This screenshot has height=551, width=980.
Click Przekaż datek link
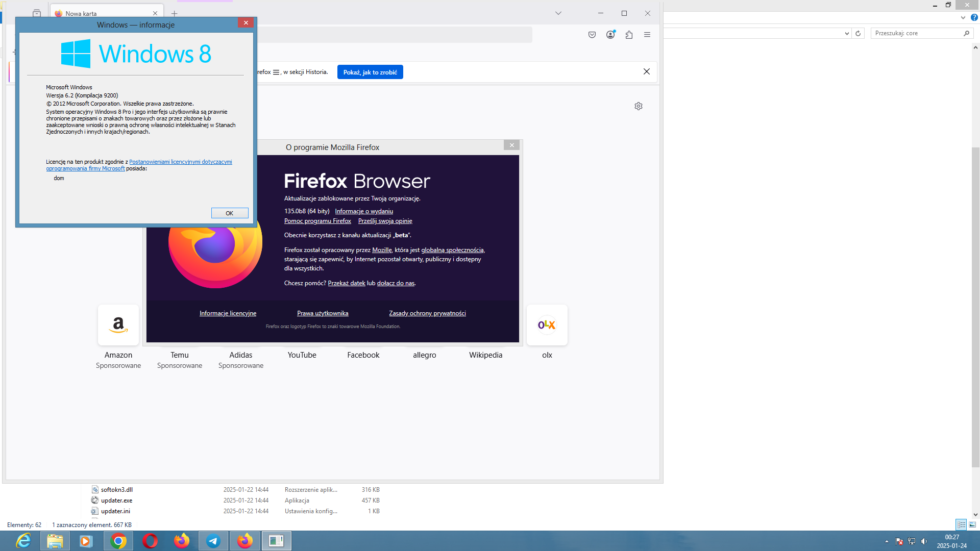[347, 283]
